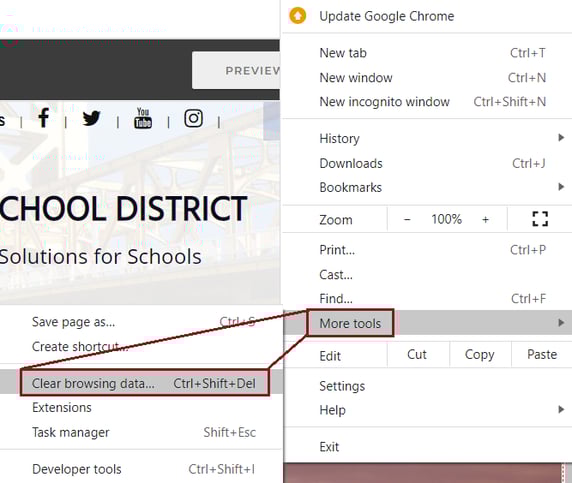The height and width of the screenshot is (483, 572).
Task: Open the Instagram icon link
Action: click(193, 118)
